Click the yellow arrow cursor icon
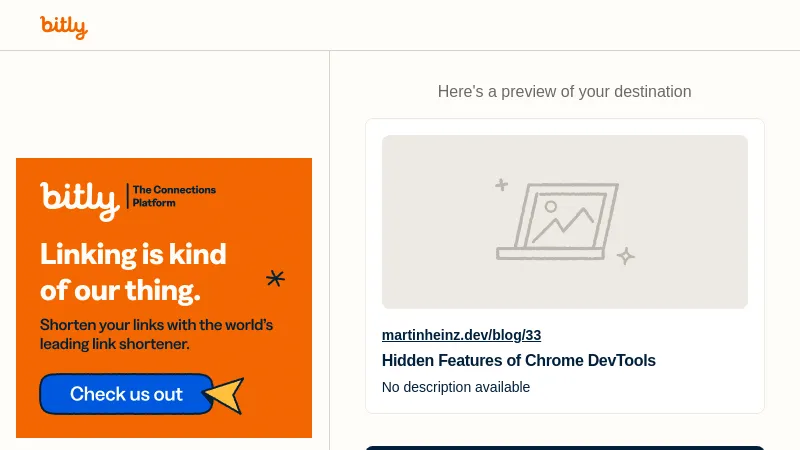This screenshot has height=450, width=800. tap(227, 395)
